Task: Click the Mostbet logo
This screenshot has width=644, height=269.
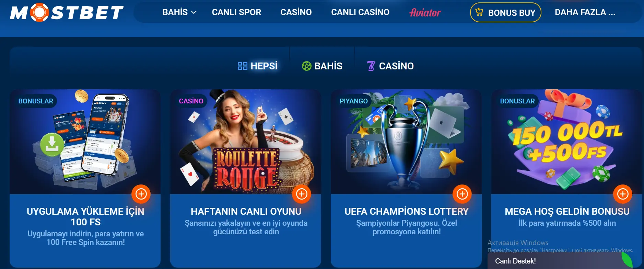Action: click(67, 12)
